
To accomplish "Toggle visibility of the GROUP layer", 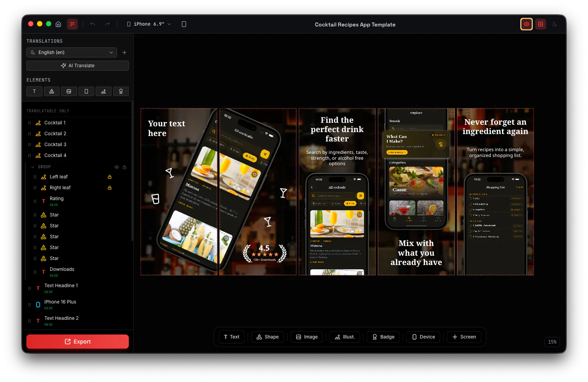I will coord(116,167).
